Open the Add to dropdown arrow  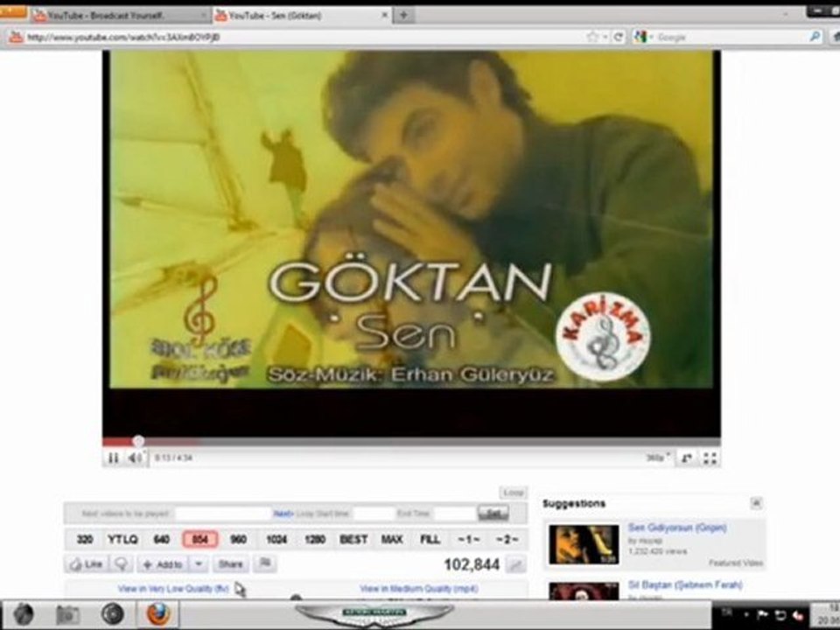click(199, 564)
